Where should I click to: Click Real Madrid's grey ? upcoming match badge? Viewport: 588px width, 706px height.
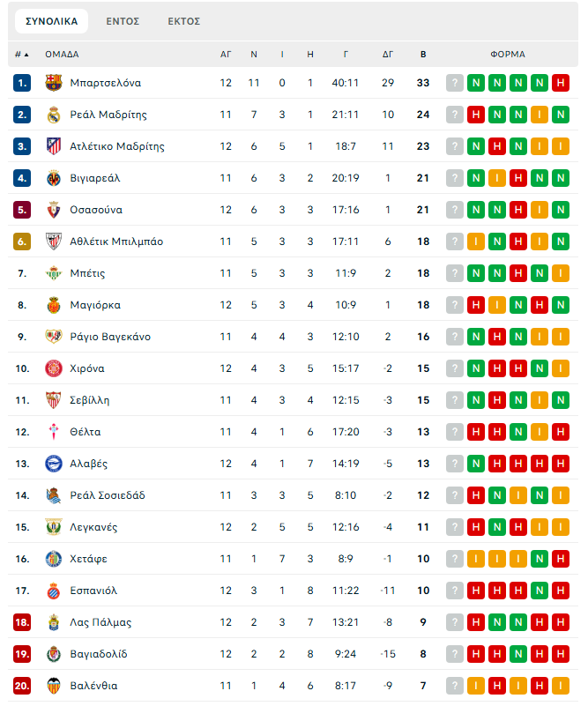(454, 115)
